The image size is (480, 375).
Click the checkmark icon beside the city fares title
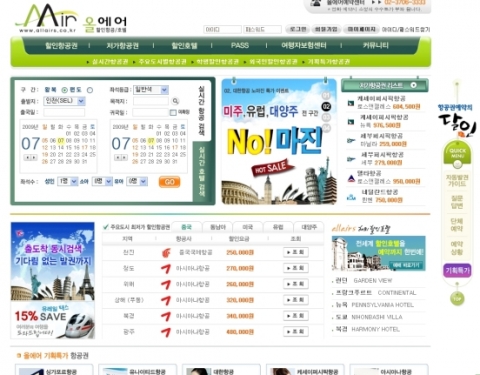tap(106, 227)
